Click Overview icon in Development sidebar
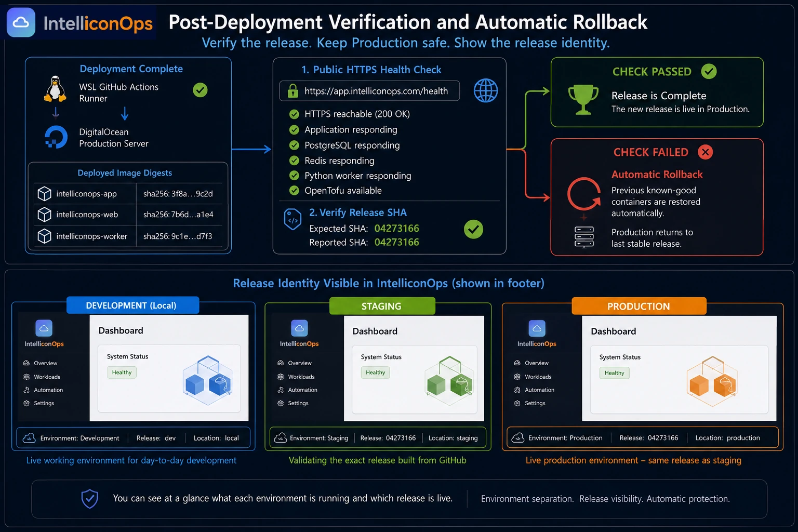The width and height of the screenshot is (798, 532). [x=26, y=363]
